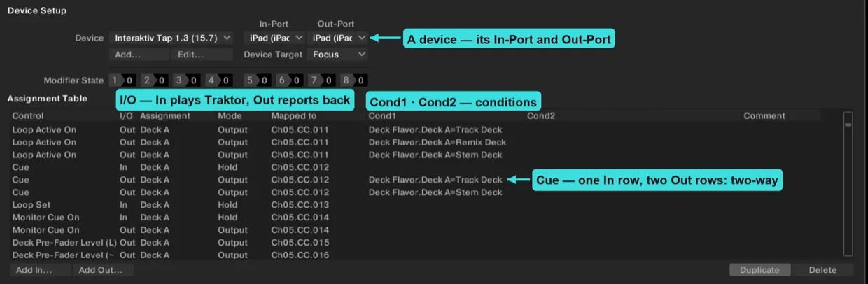This screenshot has width=868, height=284.
Task: Select Modifier State 5 indicator
Action: [x=257, y=80]
